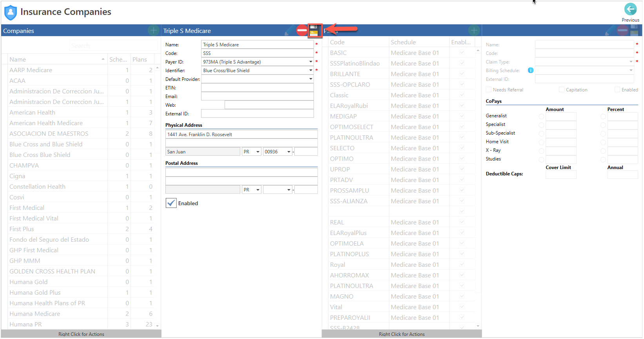Open postal address state PR dropdown
The image size is (644, 339).
[258, 190]
